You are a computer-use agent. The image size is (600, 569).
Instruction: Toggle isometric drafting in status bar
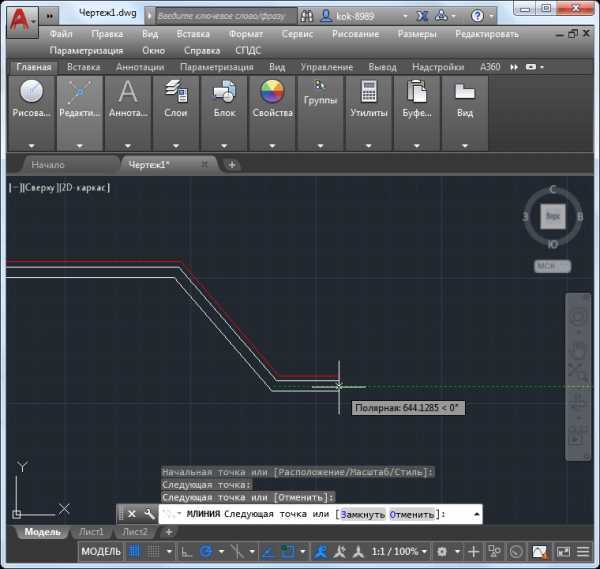(237, 551)
